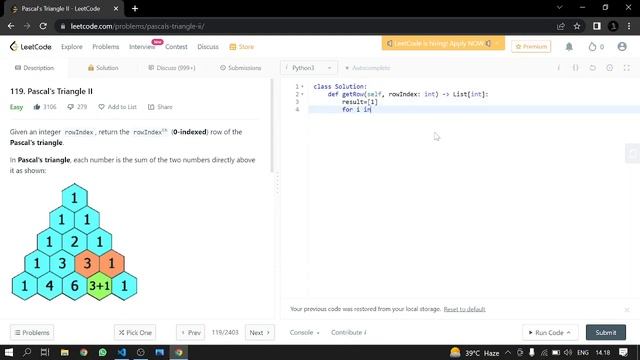
Task: Toggle the Autocomplete option
Action: 368,68
